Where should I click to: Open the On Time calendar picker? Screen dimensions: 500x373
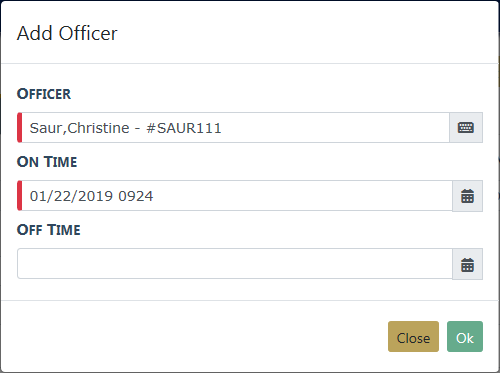point(467,196)
